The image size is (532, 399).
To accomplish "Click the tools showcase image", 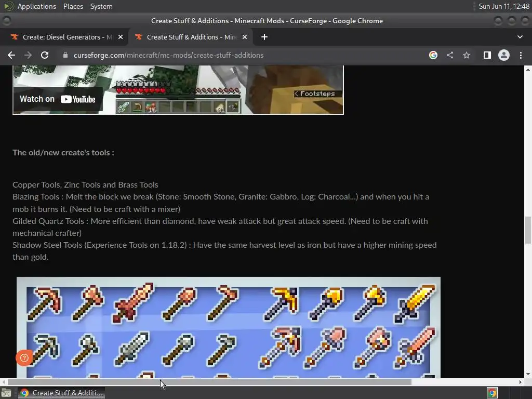I will 229,327.
